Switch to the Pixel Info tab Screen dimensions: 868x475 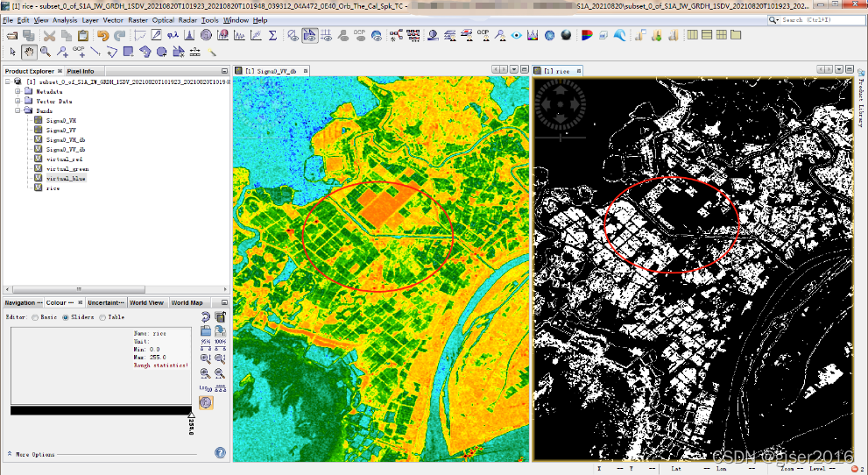[81, 71]
